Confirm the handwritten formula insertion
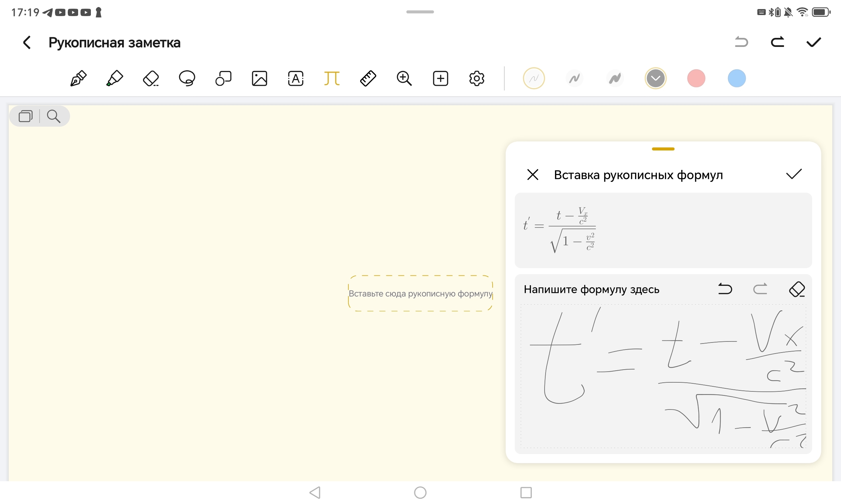The width and height of the screenshot is (841, 504). [794, 174]
